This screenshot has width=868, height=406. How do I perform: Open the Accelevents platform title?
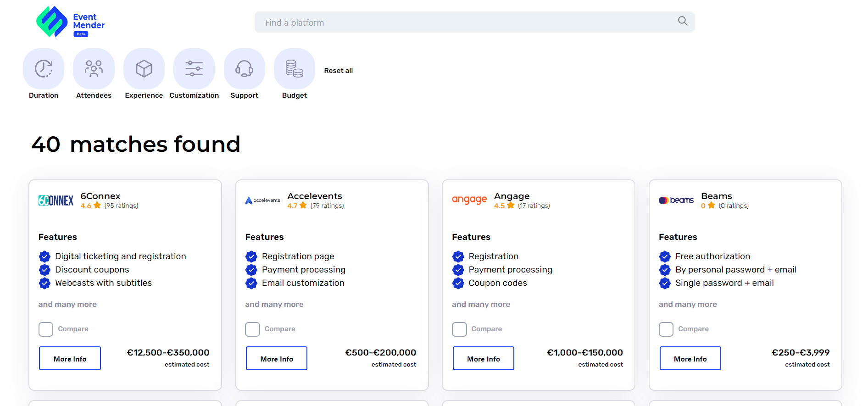click(315, 196)
